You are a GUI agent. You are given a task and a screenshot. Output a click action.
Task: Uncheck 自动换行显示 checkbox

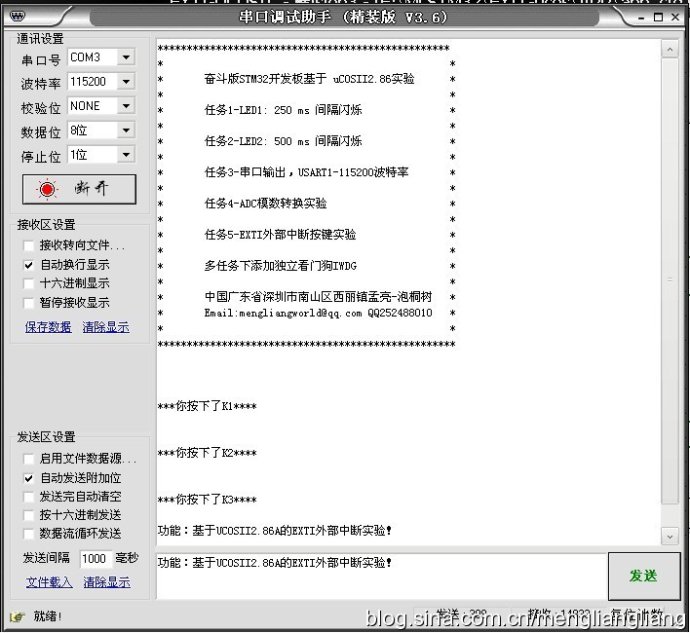point(29,265)
